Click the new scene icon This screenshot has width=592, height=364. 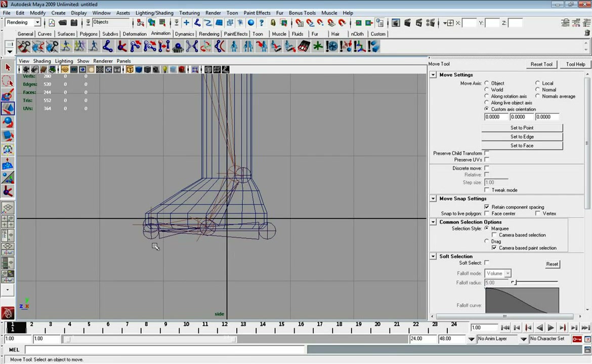(52, 23)
